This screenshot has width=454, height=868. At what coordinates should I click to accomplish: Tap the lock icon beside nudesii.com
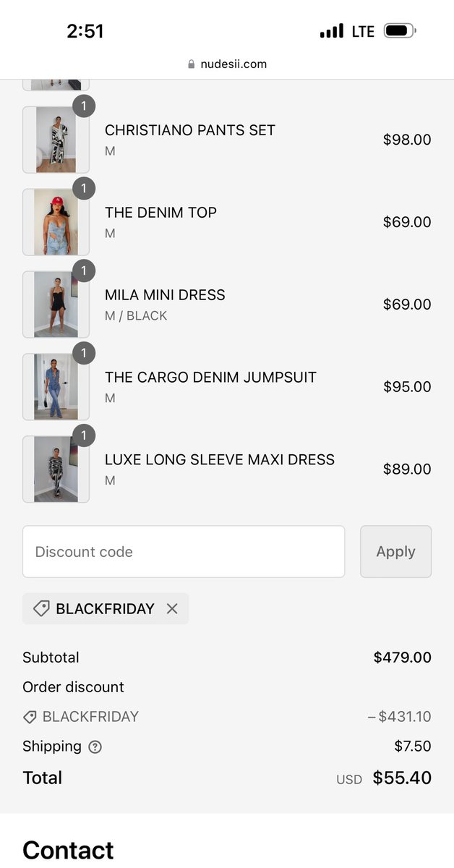tap(192, 64)
